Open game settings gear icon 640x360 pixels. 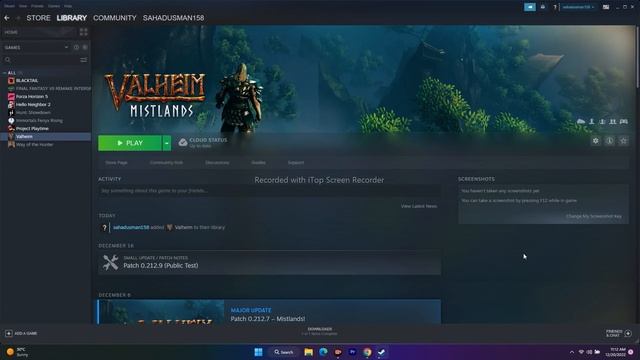596,141
